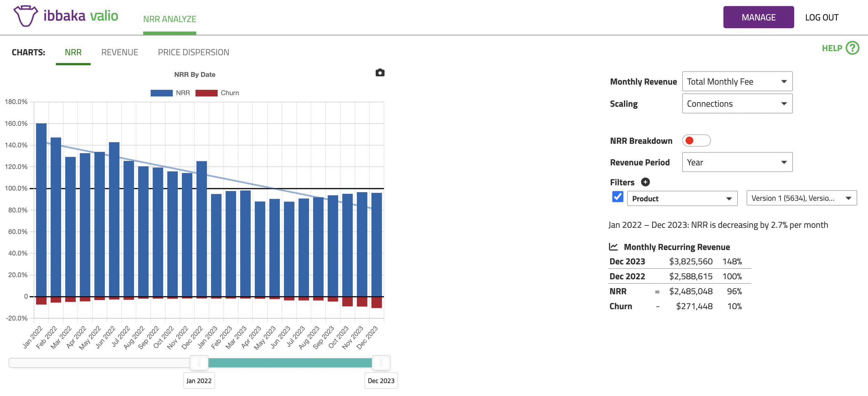Expand the Version selection dropdown
Image resolution: width=868 pixels, height=396 pixels.
(801, 198)
